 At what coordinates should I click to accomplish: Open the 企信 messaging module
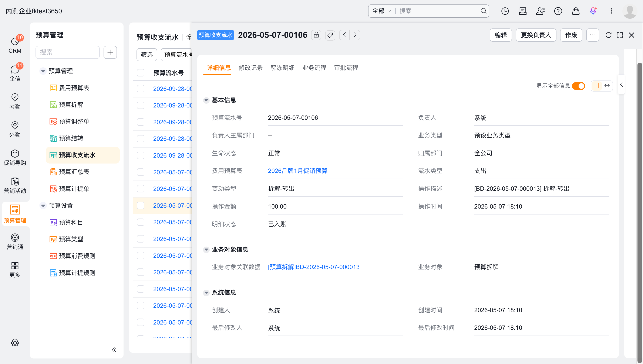[x=15, y=73]
